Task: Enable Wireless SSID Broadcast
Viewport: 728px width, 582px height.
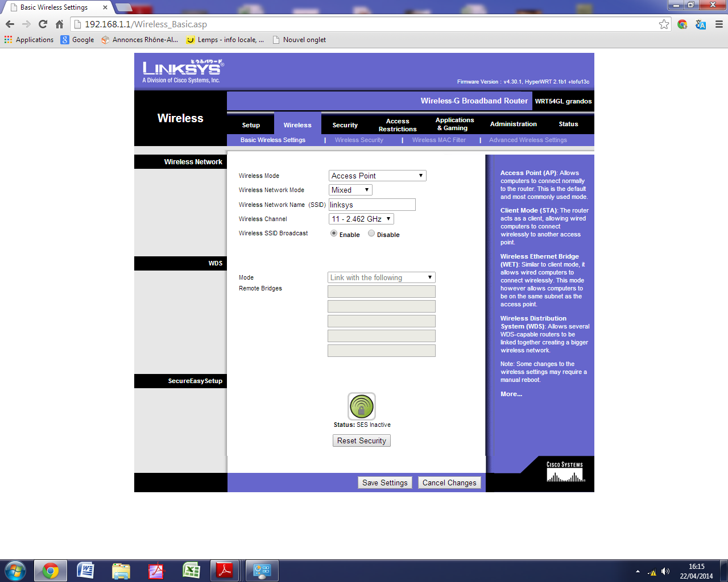Action: pos(334,234)
